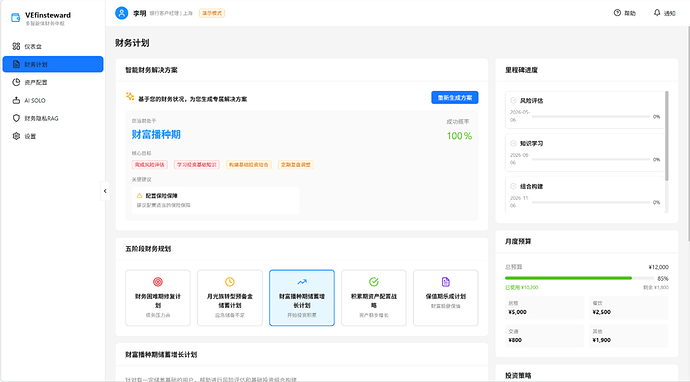Click the 完成风险评估 goal tag
Viewport: 690px width, 382px height.
tap(150, 165)
